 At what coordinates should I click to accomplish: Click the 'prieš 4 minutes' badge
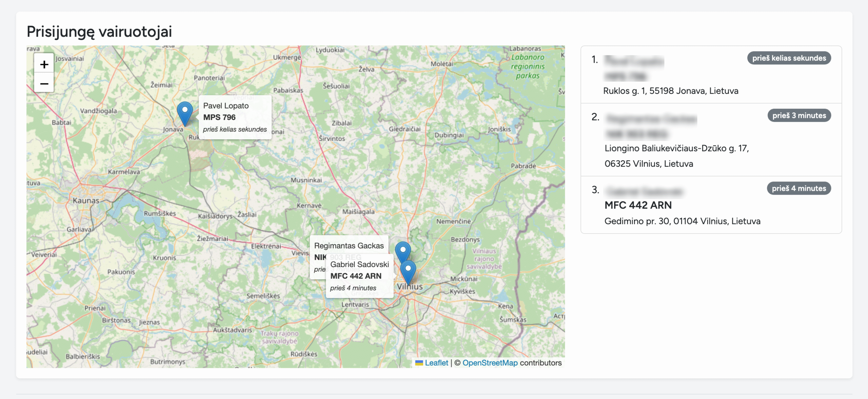[798, 188]
